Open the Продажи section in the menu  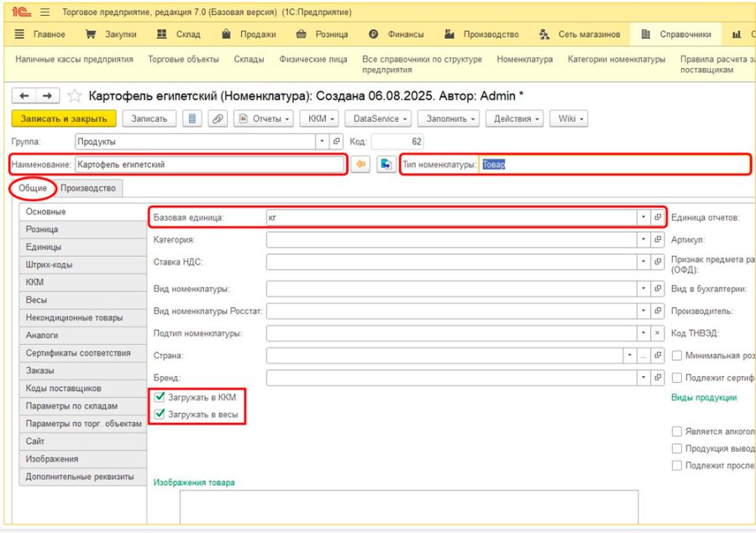249,34
